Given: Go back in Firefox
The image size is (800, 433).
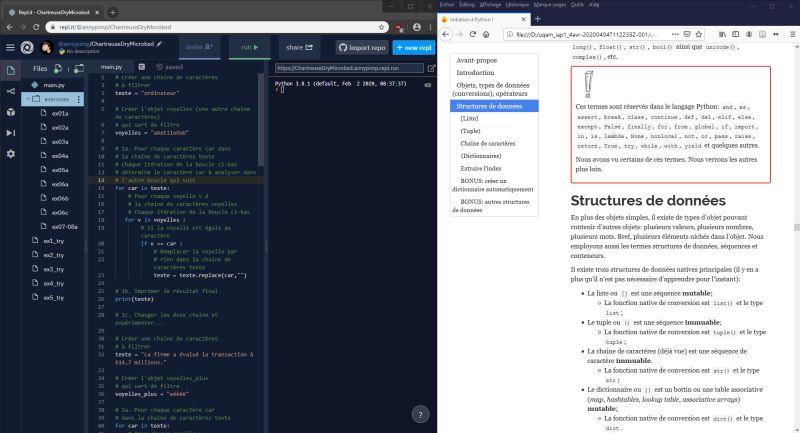Looking at the screenshot, I should 446,34.
